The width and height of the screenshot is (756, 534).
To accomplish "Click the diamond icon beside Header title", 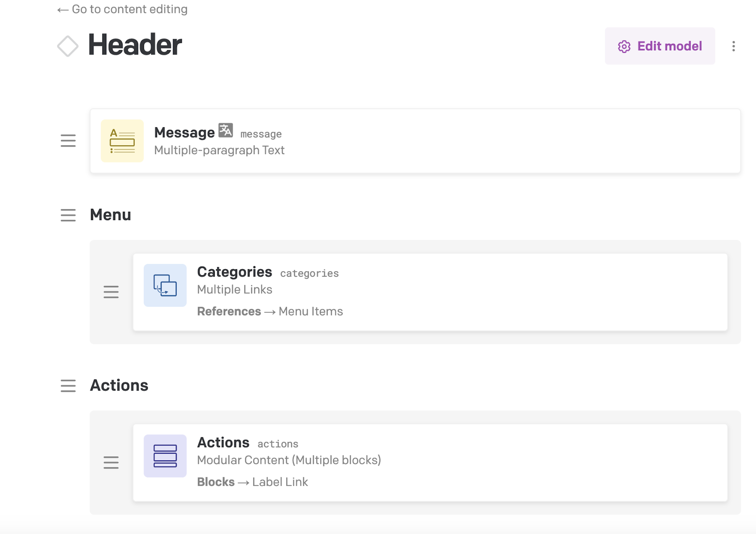I will [x=68, y=46].
